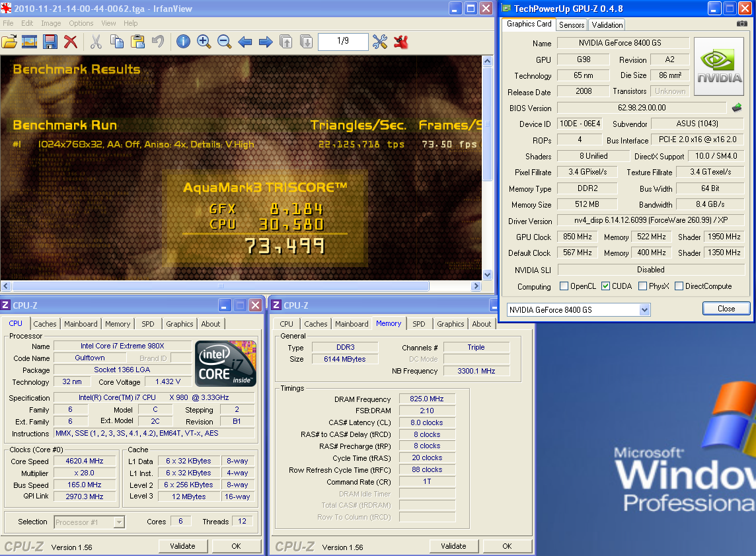Open IrfanView settings tools icon
Image resolution: width=756 pixels, height=556 pixels.
click(380, 42)
